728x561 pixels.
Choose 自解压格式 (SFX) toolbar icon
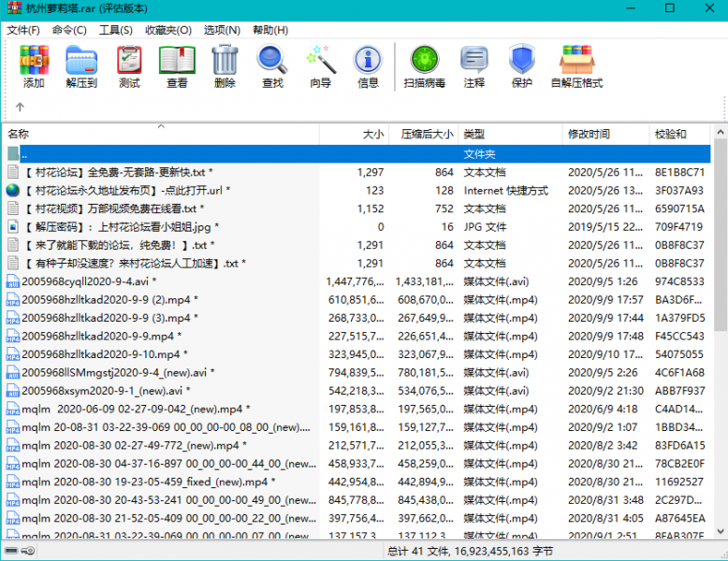(576, 65)
